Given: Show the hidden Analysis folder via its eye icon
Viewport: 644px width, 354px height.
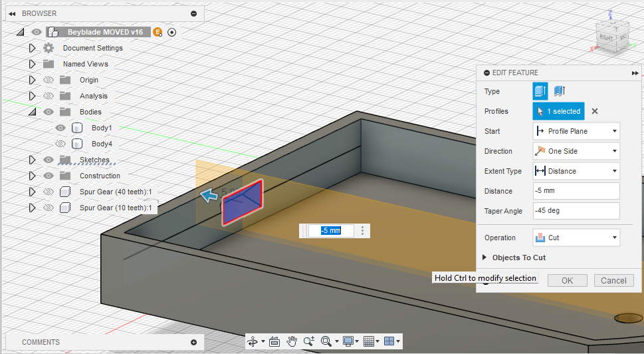Looking at the screenshot, I should pos(49,96).
